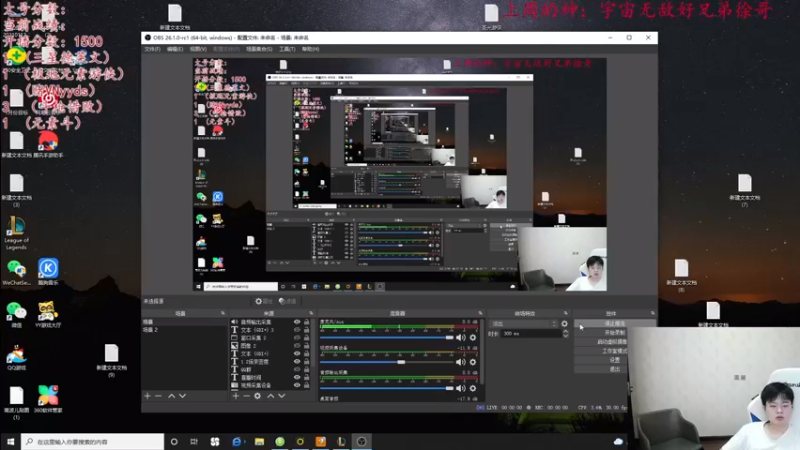Open the scene transition type dropdown

(523, 324)
